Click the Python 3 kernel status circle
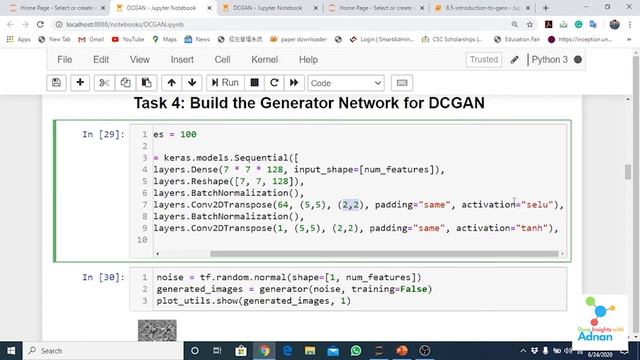 point(578,60)
